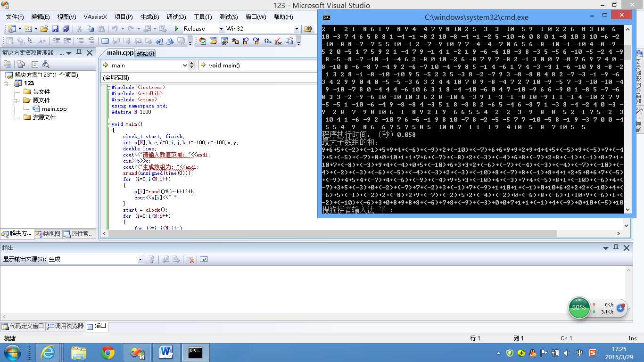Switch to the 类视图 tab
Viewport: 644px width, 362px height.
tap(48, 234)
